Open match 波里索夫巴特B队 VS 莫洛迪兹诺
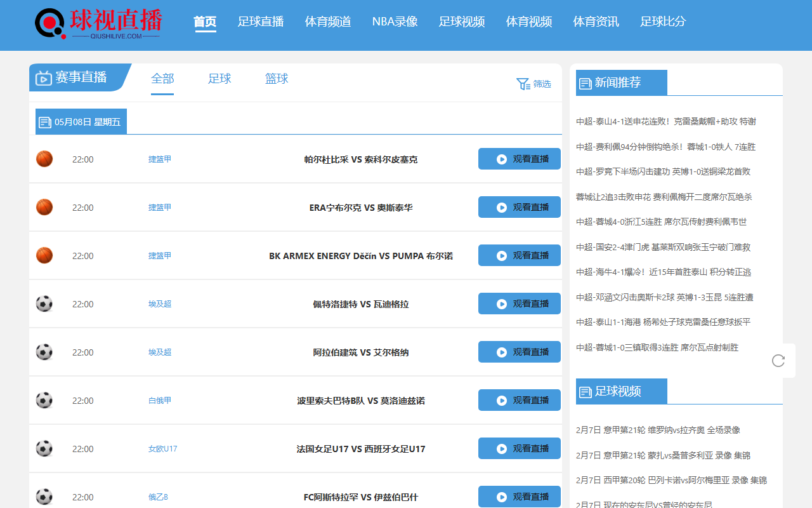812x508 pixels. [361, 401]
